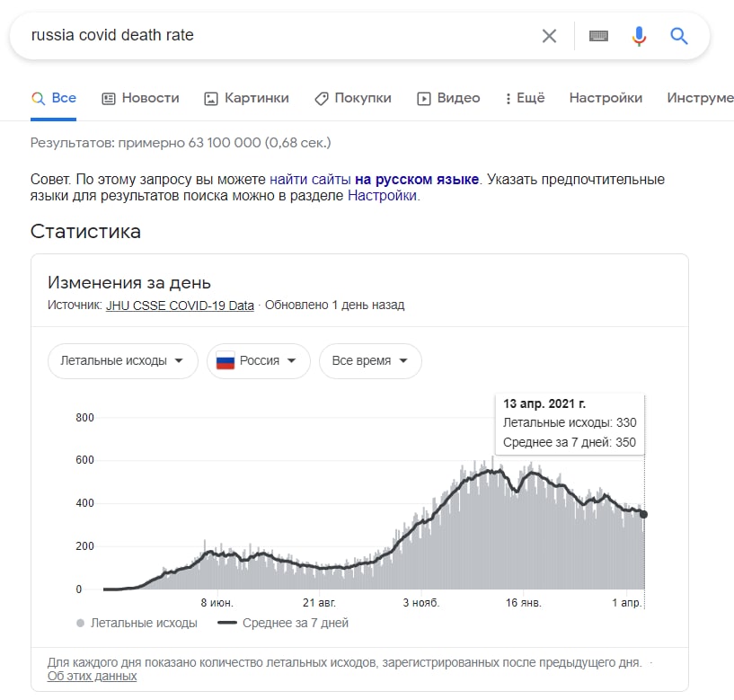
Task: Open the Новости news tab
Action: (140, 98)
